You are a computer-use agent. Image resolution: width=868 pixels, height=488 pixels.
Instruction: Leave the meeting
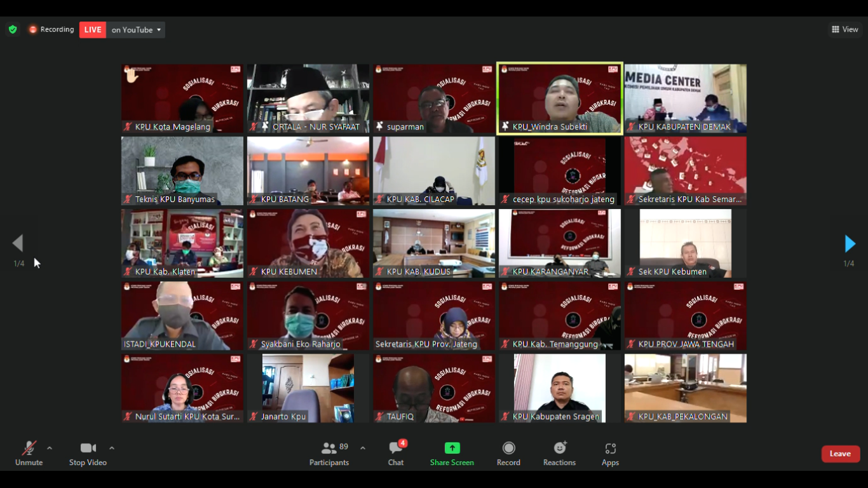coord(840,454)
